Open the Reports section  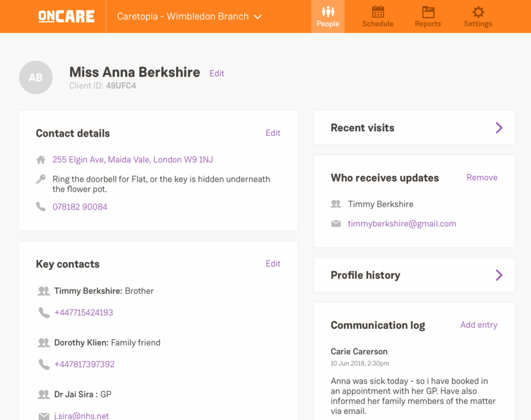(428, 17)
